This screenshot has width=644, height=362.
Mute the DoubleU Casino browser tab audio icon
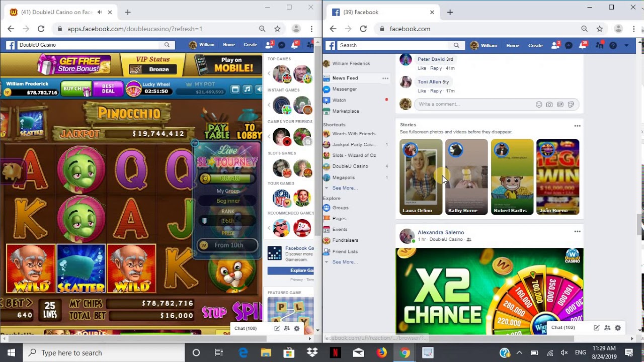coord(100,12)
